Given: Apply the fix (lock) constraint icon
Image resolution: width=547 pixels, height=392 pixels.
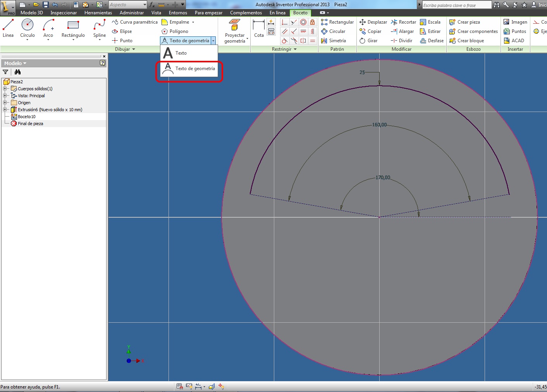Looking at the screenshot, I should (313, 22).
